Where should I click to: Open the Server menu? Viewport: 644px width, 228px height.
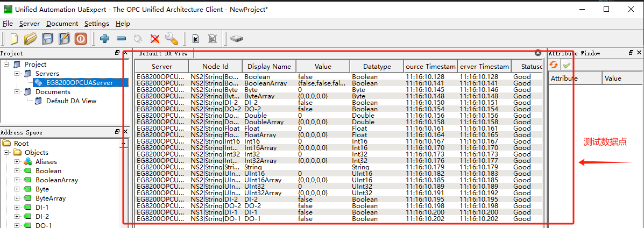[29, 24]
